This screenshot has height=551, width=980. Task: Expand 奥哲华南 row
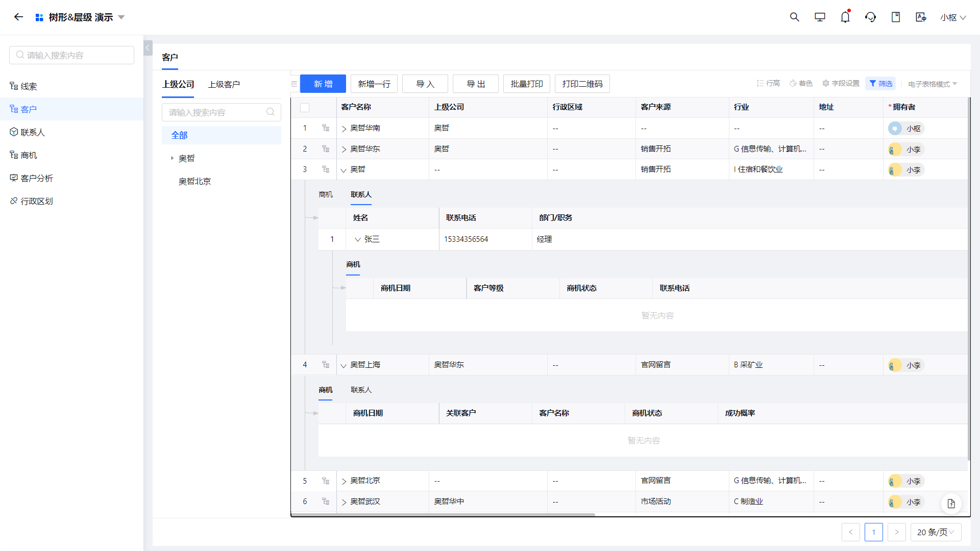344,129
